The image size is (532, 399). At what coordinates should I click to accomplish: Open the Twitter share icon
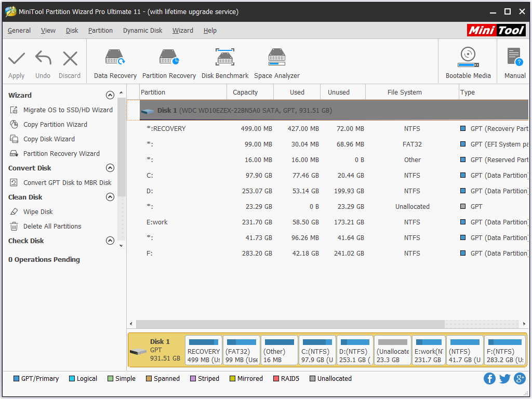click(504, 379)
